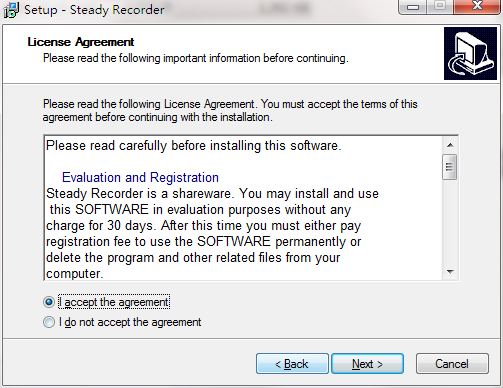Click the 'Setup - Steady Recorder' title bar text
The width and height of the screenshot is (503, 388).
tap(94, 10)
